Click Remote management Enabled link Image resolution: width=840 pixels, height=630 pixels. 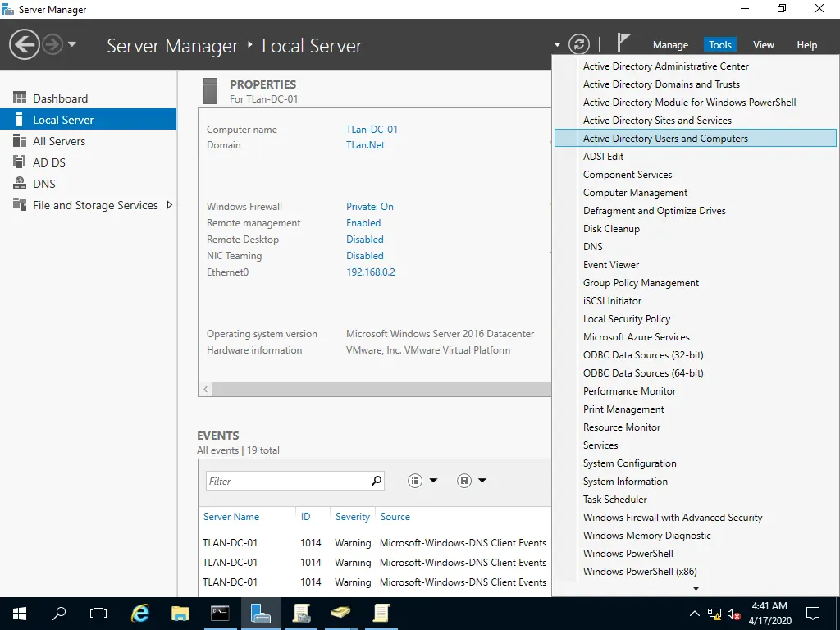click(363, 223)
